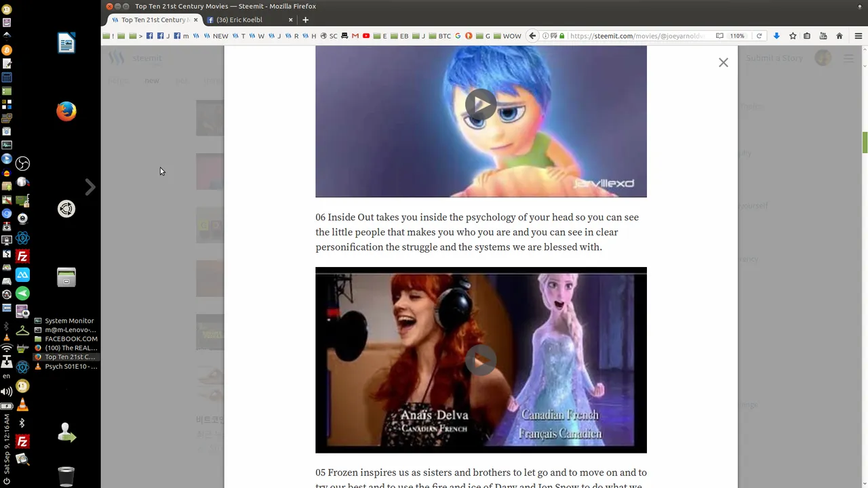868x488 pixels.
Task: Open the webcam Cheese icon
Action: pyautogui.click(x=22, y=218)
